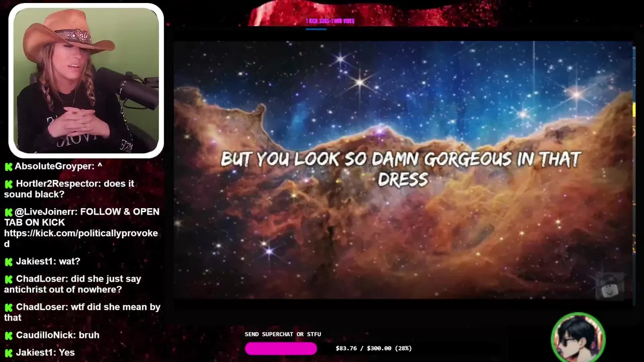Click the streamer webcam overlay
This screenshot has height=362, width=644.
pyautogui.click(x=86, y=80)
